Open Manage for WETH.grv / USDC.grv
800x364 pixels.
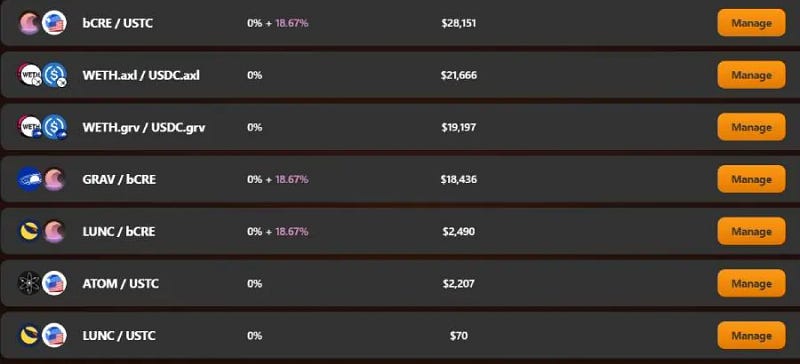click(x=752, y=127)
